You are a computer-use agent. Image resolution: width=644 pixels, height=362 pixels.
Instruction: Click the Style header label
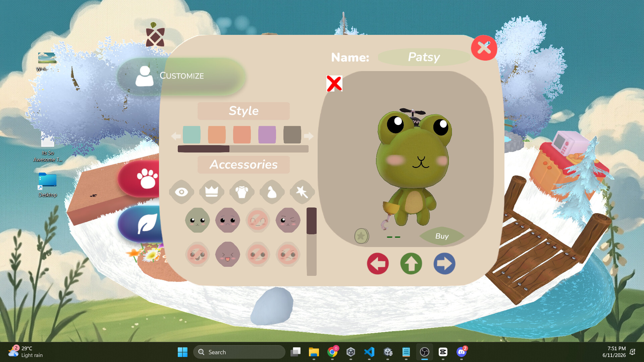click(x=244, y=111)
